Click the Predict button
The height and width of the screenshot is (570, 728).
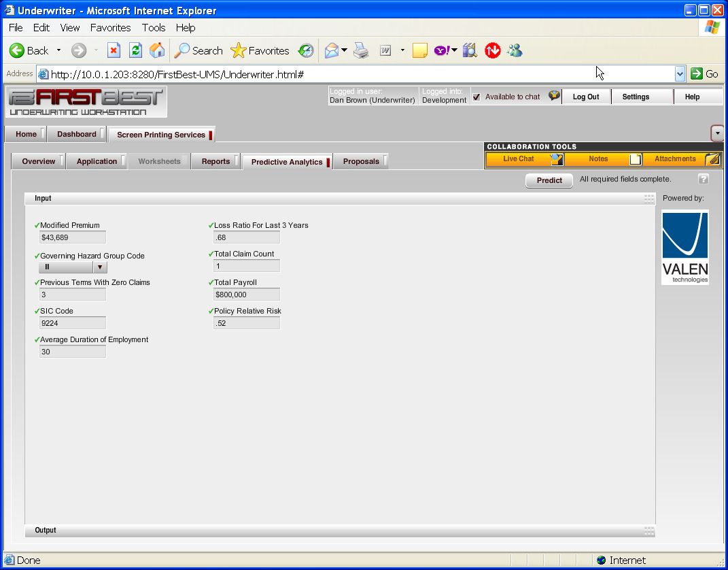(549, 180)
